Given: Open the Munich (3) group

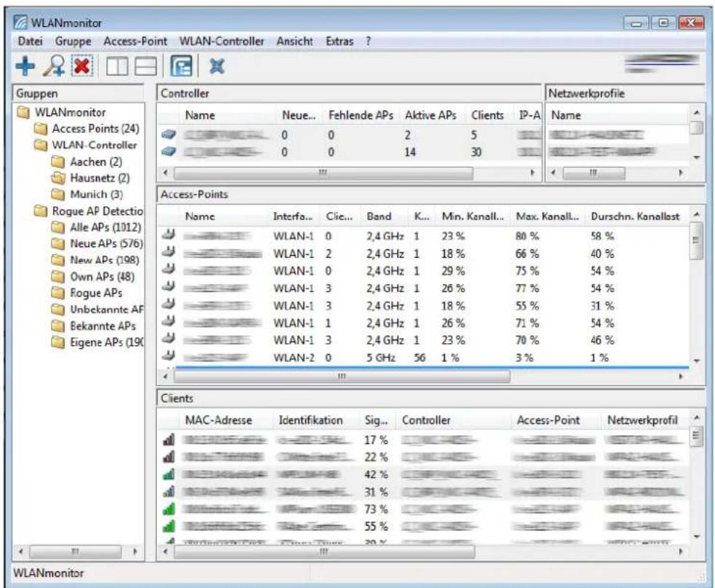Looking at the screenshot, I should click(x=87, y=194).
